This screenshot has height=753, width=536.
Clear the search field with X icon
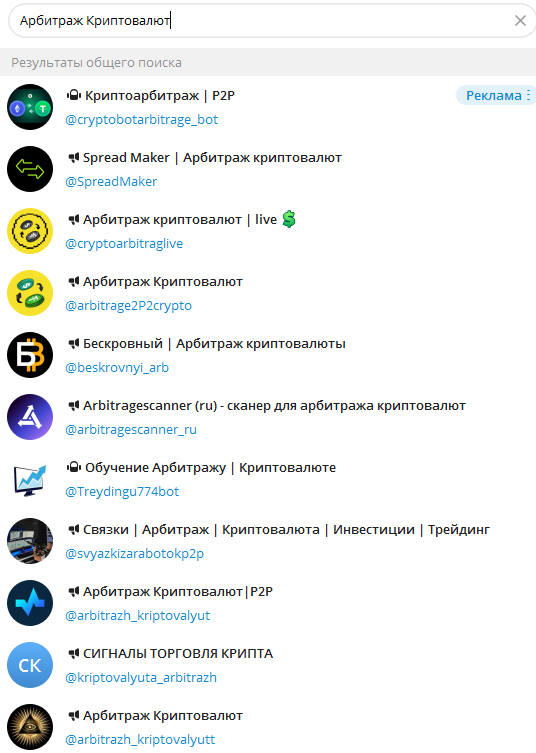point(520,21)
